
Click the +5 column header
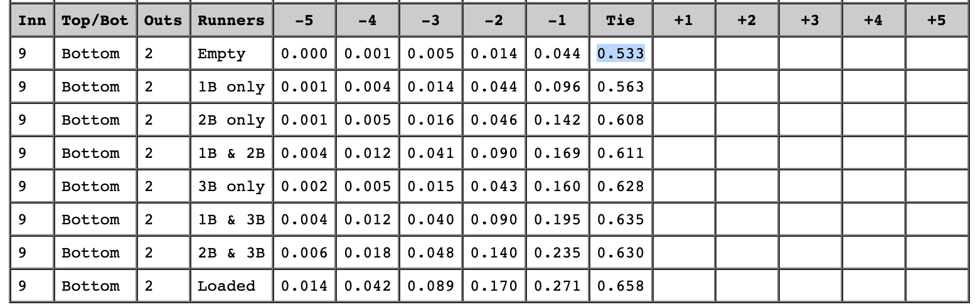936,21
